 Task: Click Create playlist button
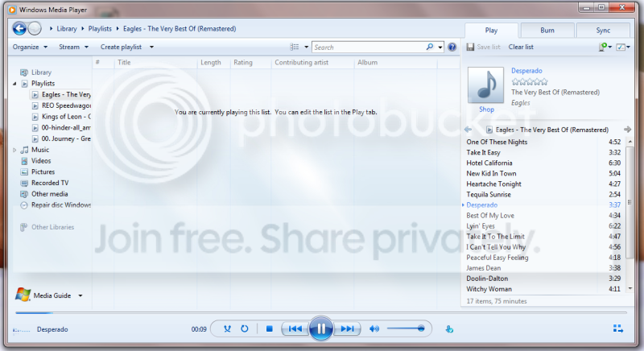click(122, 47)
